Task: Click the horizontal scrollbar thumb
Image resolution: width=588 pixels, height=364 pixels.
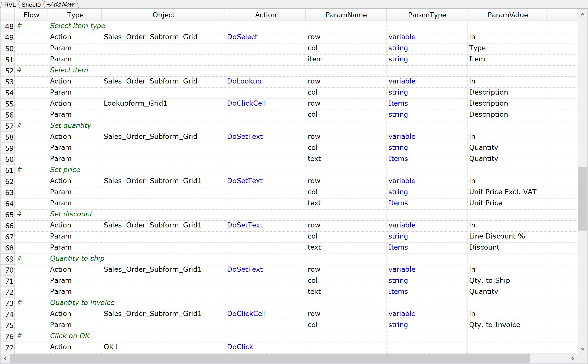Action: 270,359
